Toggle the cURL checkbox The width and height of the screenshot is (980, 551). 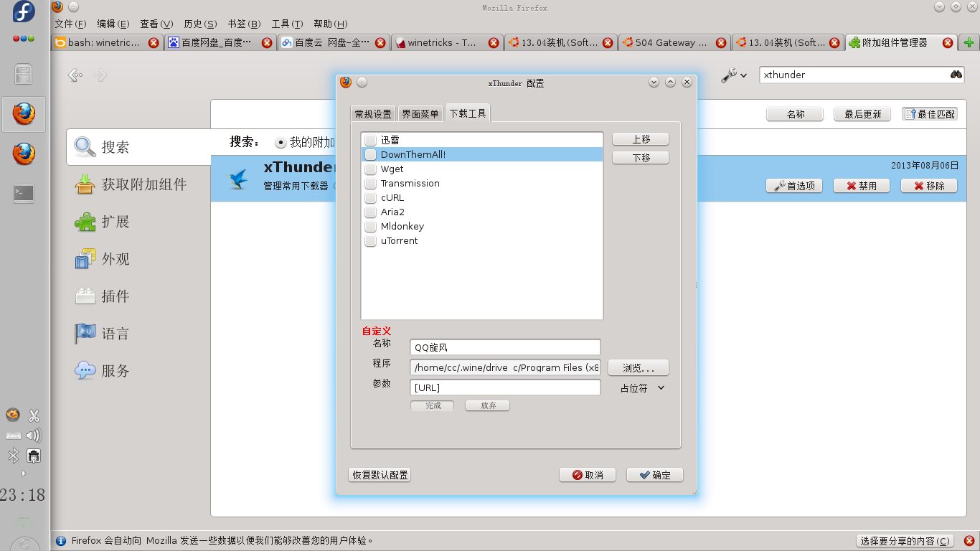pyautogui.click(x=370, y=198)
